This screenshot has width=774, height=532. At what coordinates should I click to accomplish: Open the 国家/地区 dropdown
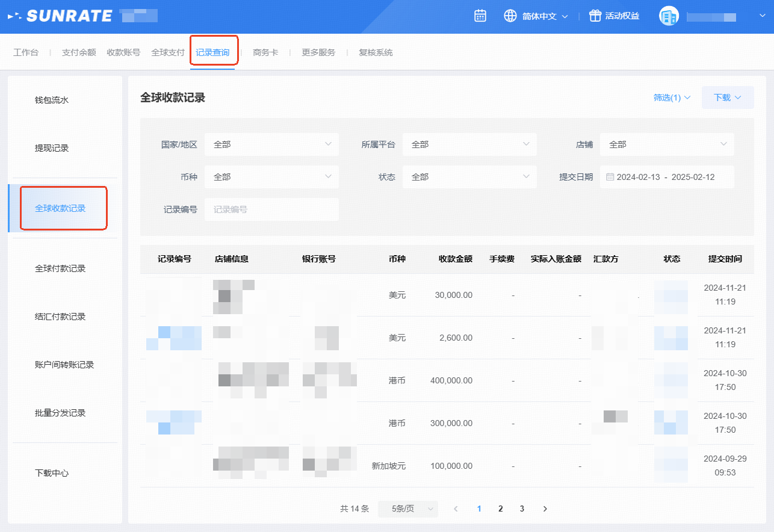(271, 144)
